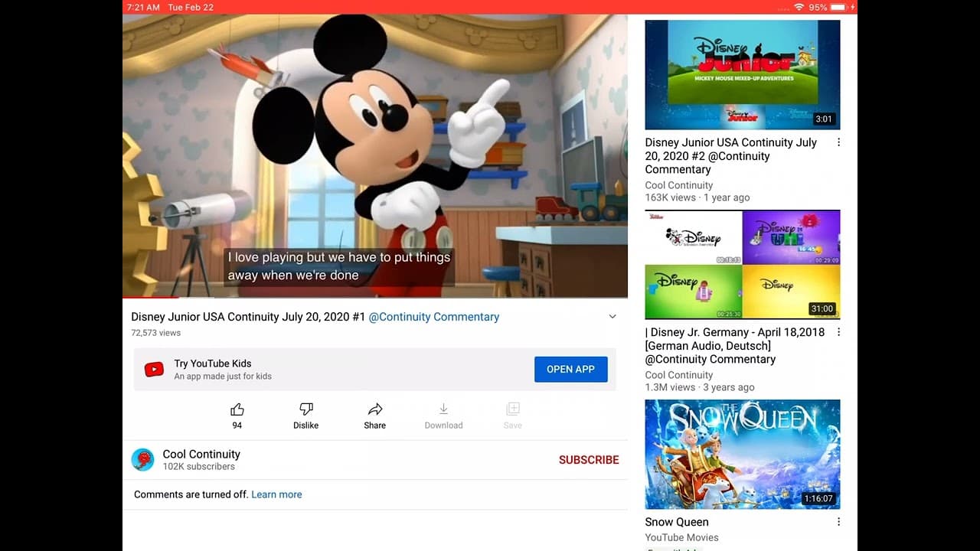The width and height of the screenshot is (980, 551).
Task: Tap the video subtitle caption text
Action: click(x=339, y=266)
